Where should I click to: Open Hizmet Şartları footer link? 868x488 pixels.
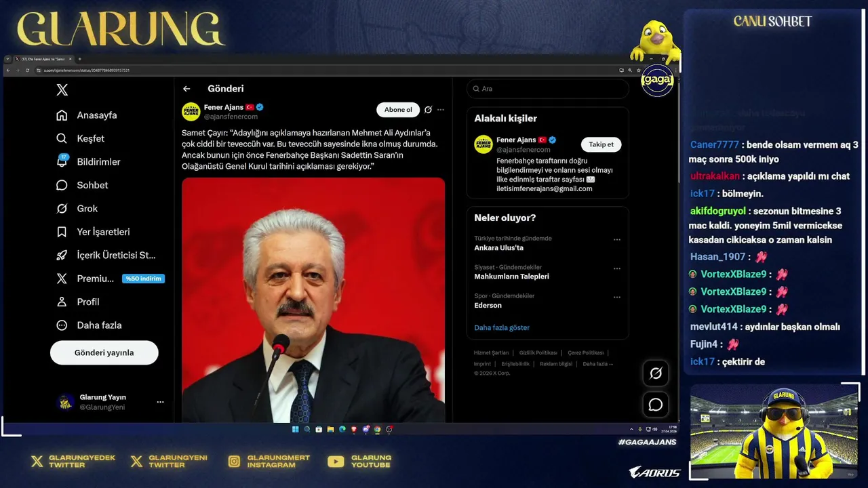point(491,353)
